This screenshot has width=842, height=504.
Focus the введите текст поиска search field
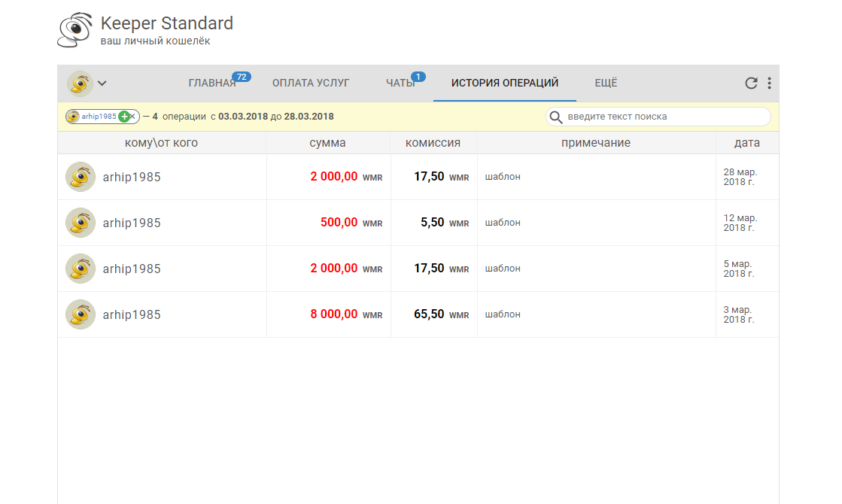pyautogui.click(x=658, y=117)
